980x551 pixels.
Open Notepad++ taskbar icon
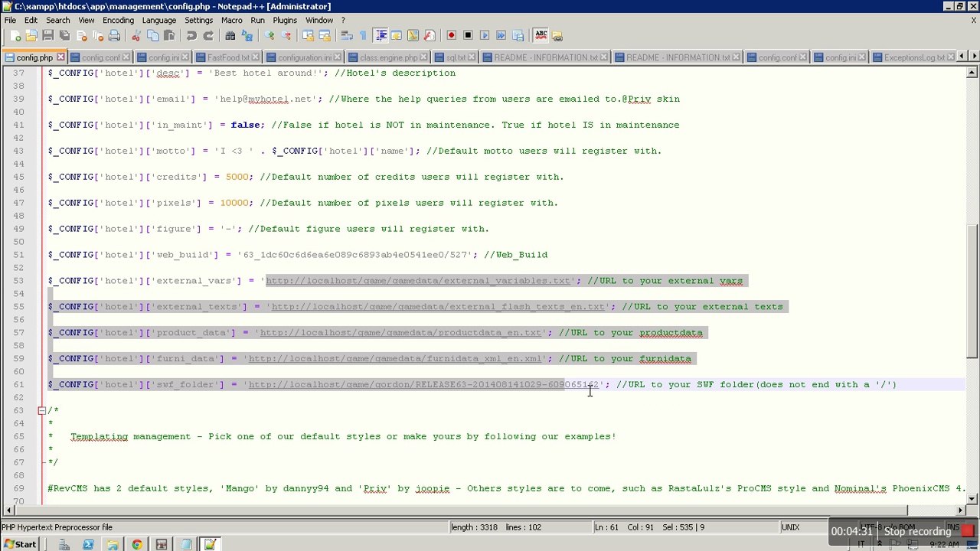[210, 544]
